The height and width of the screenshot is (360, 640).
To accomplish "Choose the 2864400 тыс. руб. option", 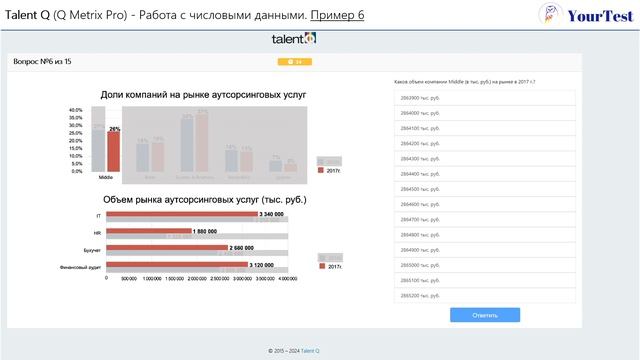I will click(x=485, y=174).
